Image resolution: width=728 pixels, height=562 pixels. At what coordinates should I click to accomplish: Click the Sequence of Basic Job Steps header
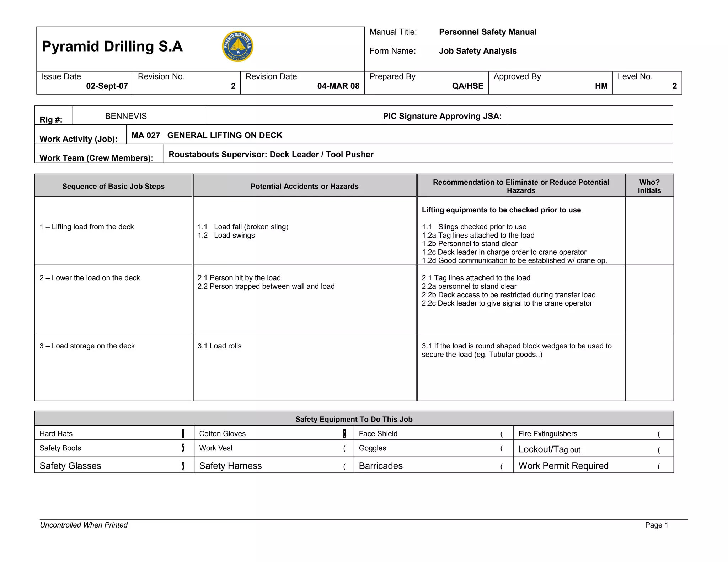pos(113,186)
